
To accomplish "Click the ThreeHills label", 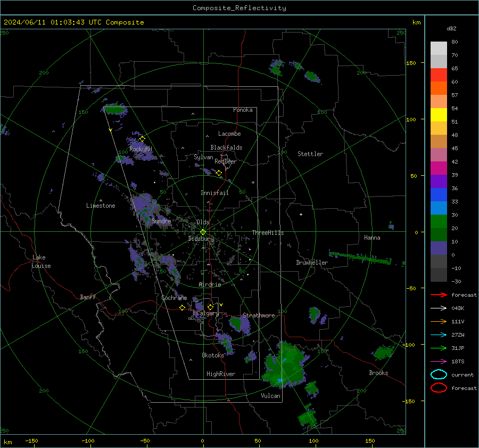I will point(268,233).
